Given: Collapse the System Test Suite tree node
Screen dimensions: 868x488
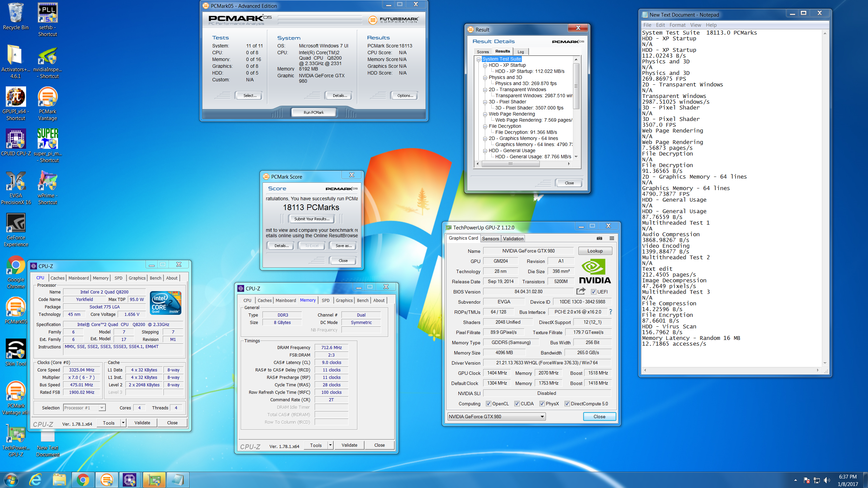Looking at the screenshot, I should [x=478, y=59].
